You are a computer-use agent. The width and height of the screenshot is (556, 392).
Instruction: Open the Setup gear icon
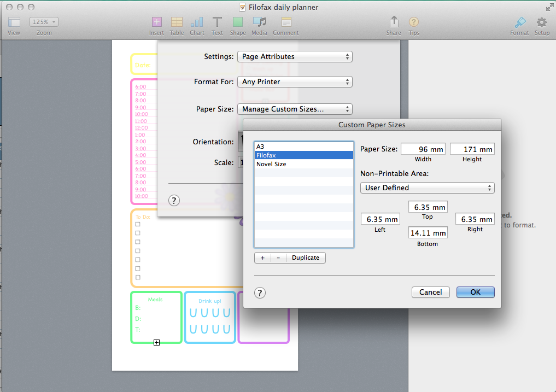(542, 22)
